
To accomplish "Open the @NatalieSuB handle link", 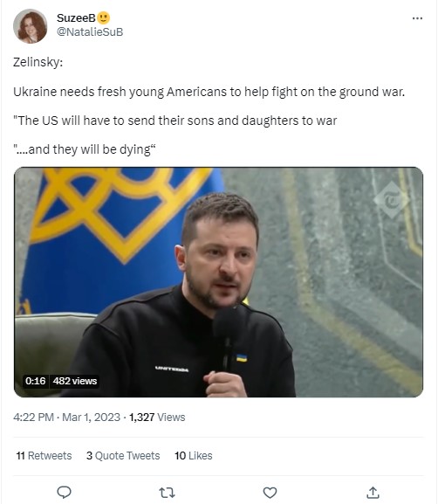I will tap(90, 31).
